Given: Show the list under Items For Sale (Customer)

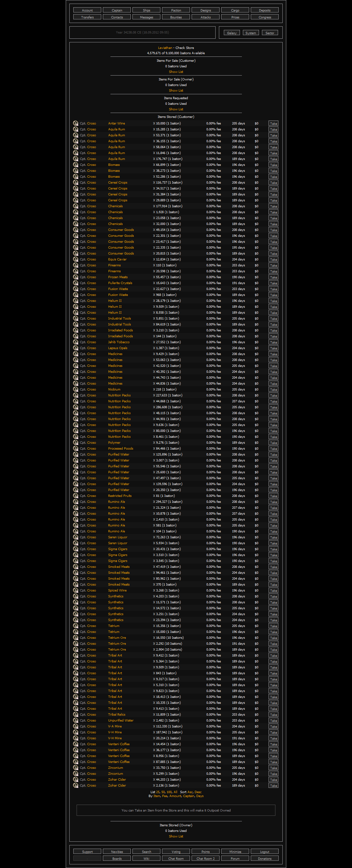Looking at the screenshot, I should click(x=176, y=72).
